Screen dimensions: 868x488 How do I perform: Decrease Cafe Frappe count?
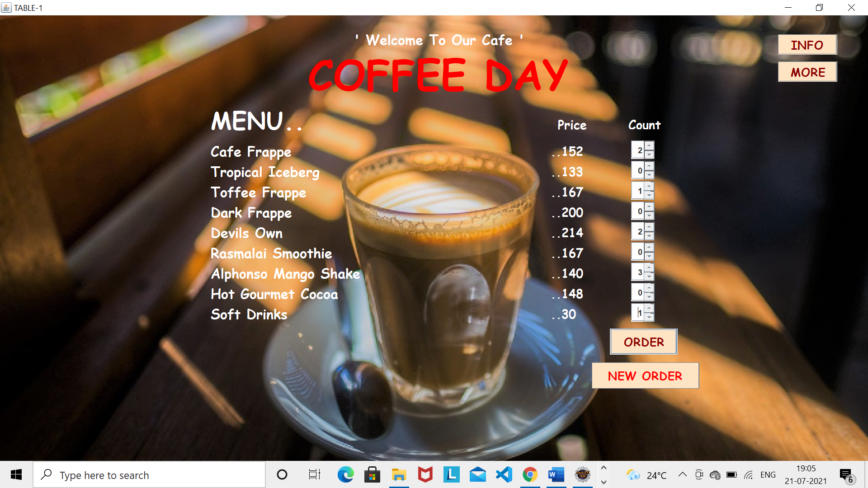click(649, 155)
